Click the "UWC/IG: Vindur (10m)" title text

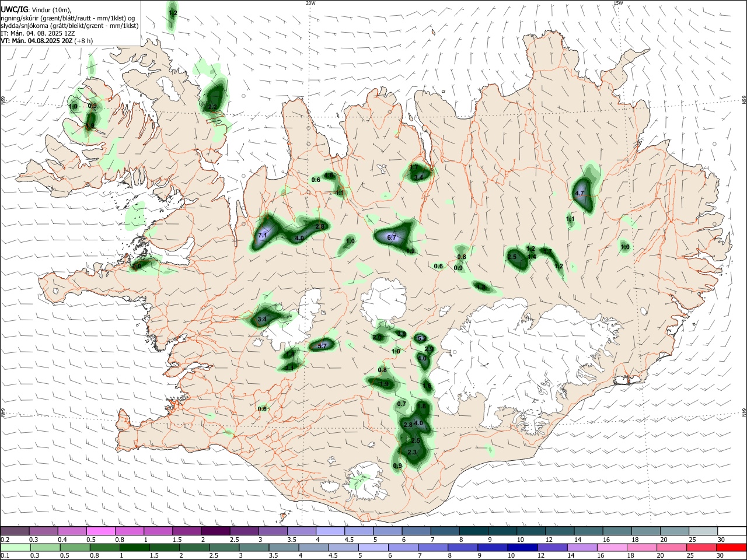point(36,10)
